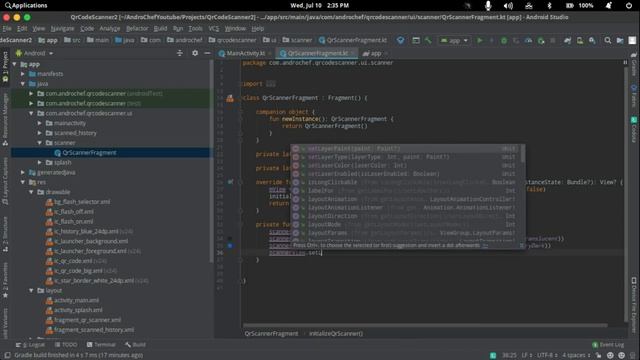Expand the manifests folder
Image resolution: width=640 pixels, height=360 pixels.
[x=23, y=74]
